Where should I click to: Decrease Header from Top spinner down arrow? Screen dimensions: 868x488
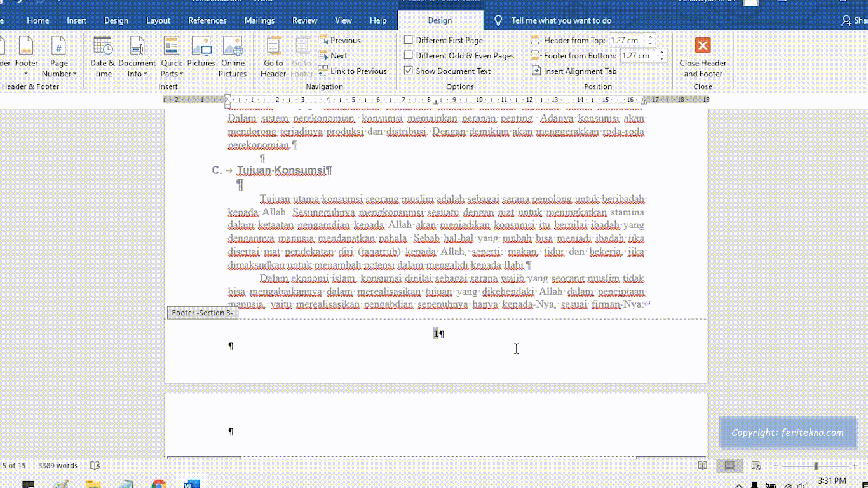point(650,44)
